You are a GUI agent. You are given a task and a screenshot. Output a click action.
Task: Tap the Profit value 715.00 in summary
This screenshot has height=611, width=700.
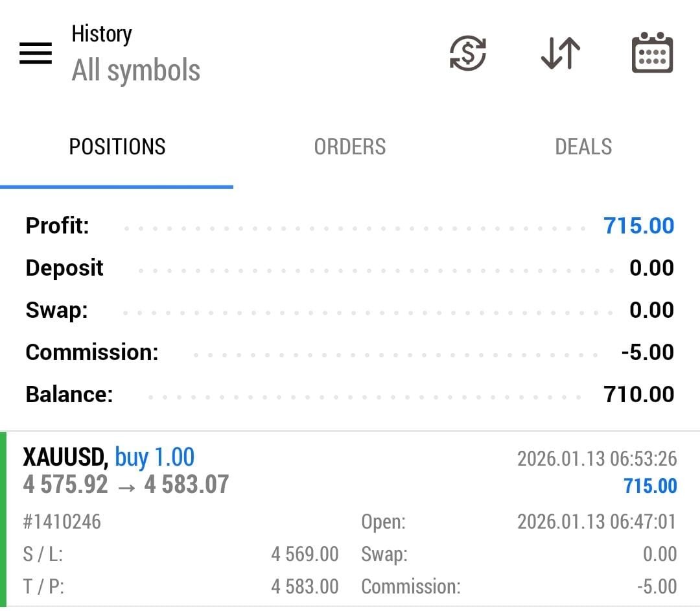638,226
